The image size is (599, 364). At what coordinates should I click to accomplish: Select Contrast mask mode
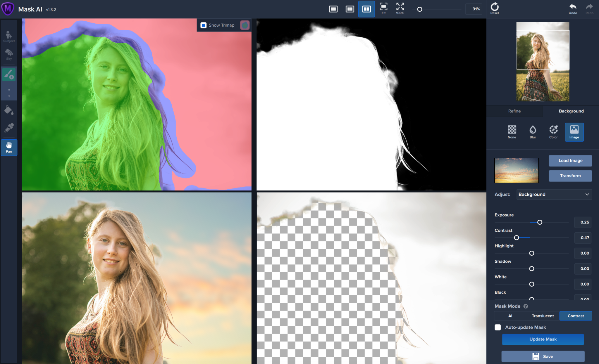click(576, 316)
